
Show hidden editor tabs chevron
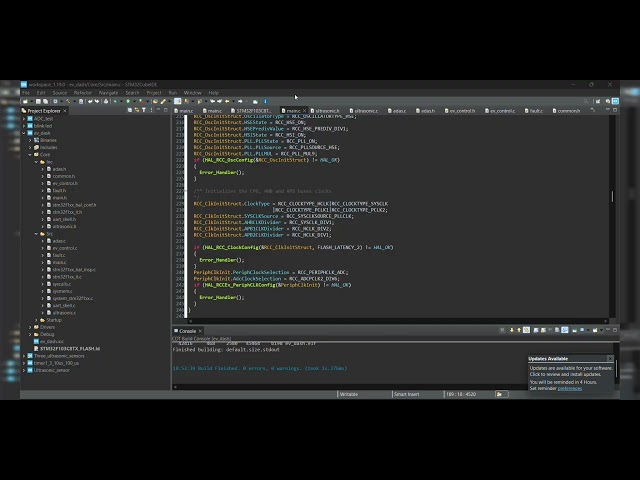592,110
